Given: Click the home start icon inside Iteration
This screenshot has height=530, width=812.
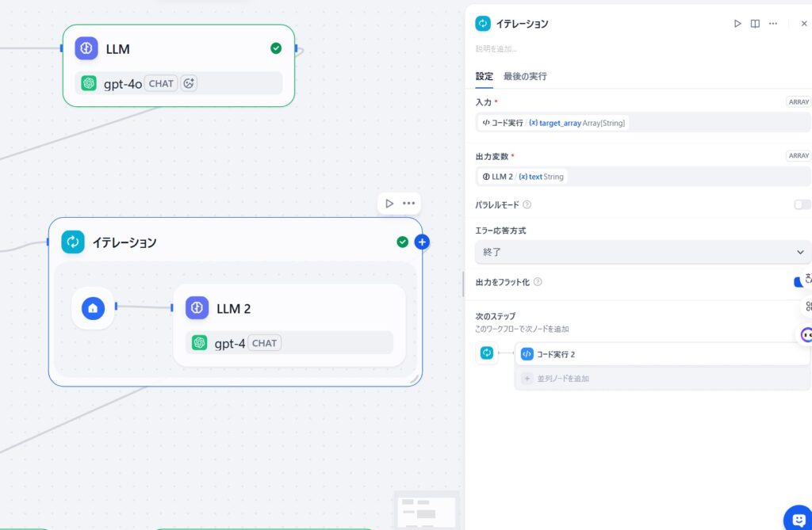Looking at the screenshot, I should point(93,307).
